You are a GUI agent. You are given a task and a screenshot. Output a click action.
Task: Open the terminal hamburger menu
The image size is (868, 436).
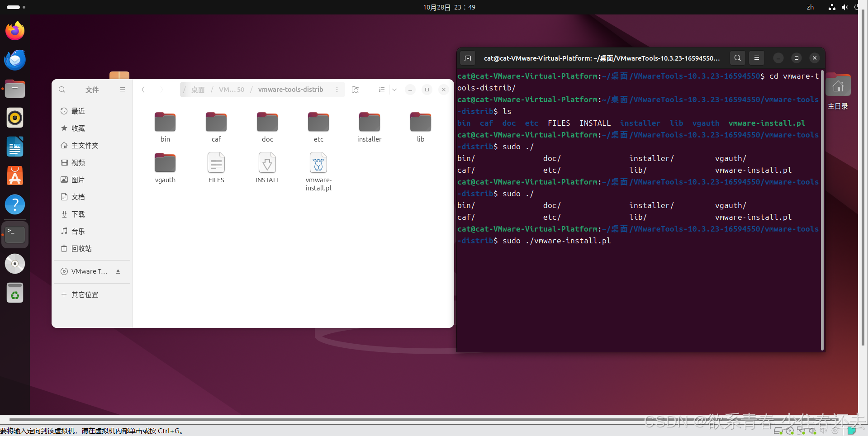[x=756, y=58]
